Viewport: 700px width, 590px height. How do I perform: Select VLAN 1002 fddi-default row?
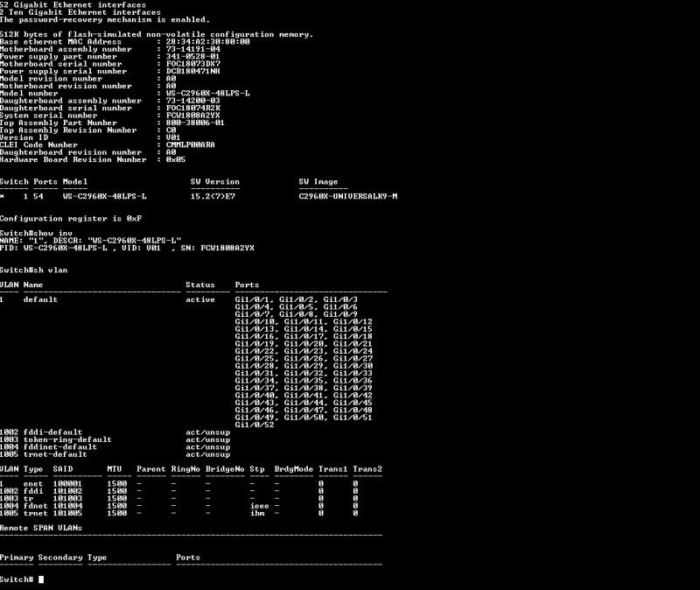(x=115, y=432)
